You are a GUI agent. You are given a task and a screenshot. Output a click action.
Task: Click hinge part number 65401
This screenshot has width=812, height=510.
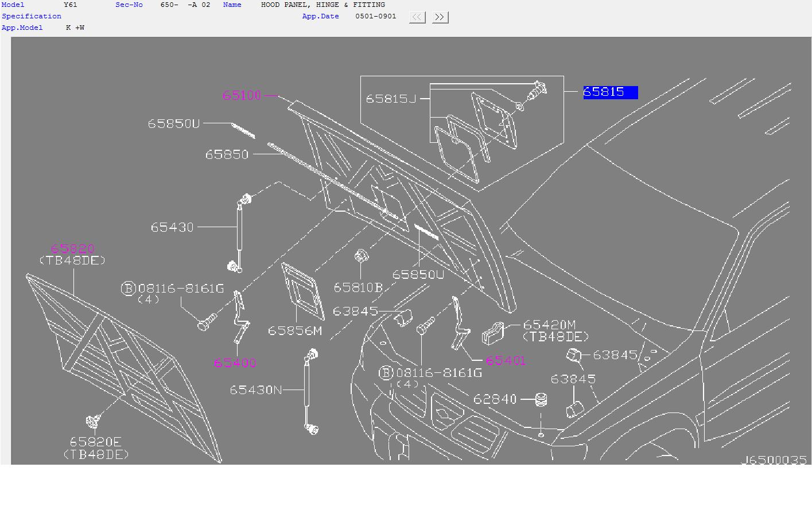tap(506, 360)
